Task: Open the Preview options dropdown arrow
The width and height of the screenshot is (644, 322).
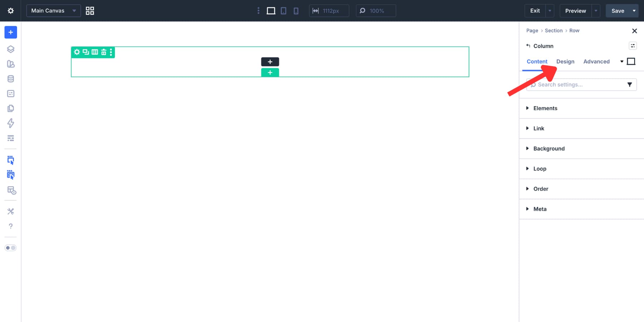Action: point(596,11)
